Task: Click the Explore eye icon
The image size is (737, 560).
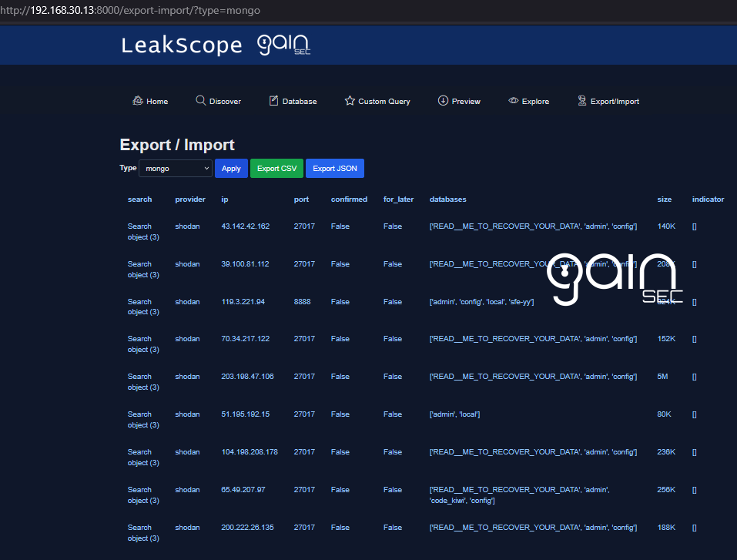Action: point(513,101)
